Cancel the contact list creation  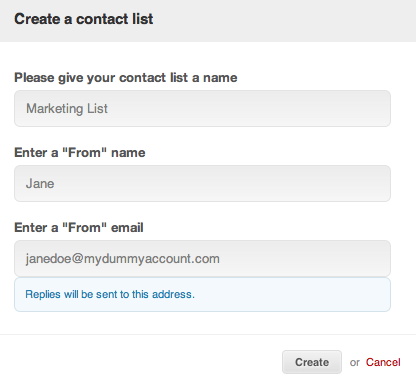(x=383, y=362)
